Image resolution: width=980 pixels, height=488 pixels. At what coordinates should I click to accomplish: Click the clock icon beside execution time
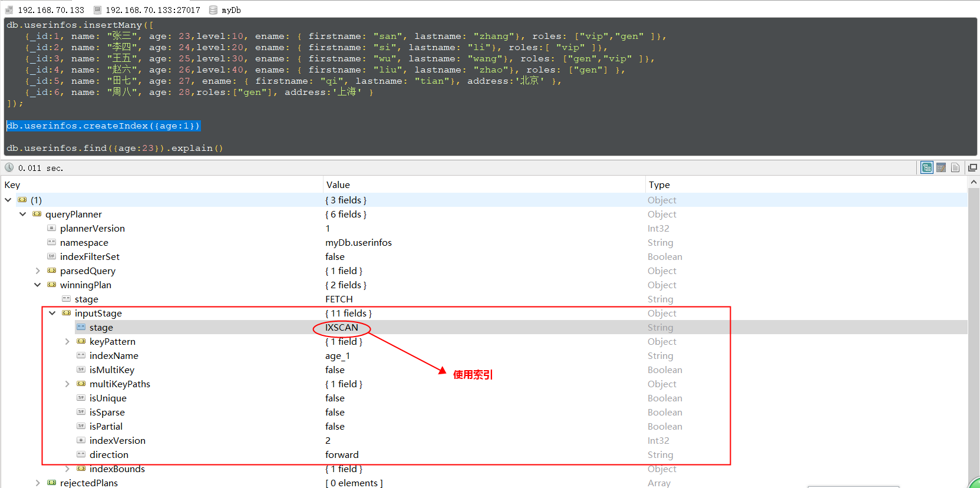click(9, 167)
